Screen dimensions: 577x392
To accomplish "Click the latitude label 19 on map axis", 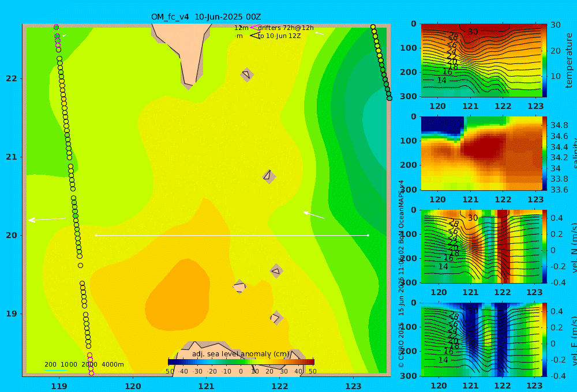I will pyautogui.click(x=12, y=314).
